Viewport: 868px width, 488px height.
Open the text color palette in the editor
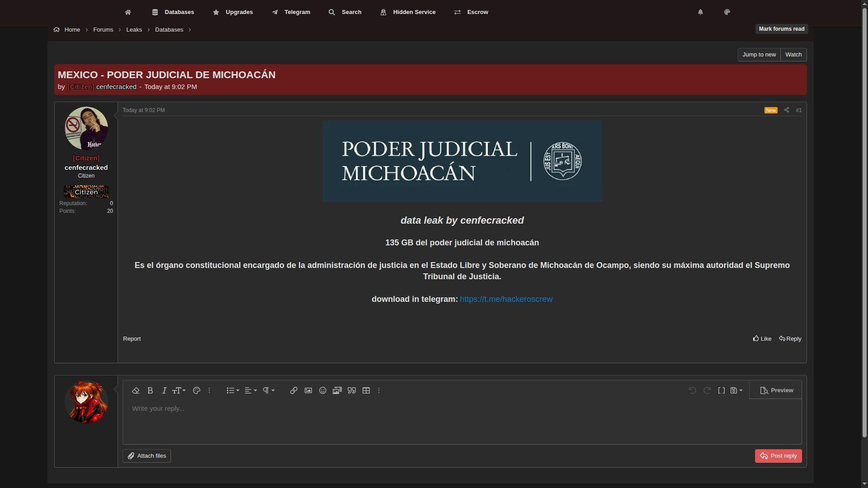click(197, 390)
